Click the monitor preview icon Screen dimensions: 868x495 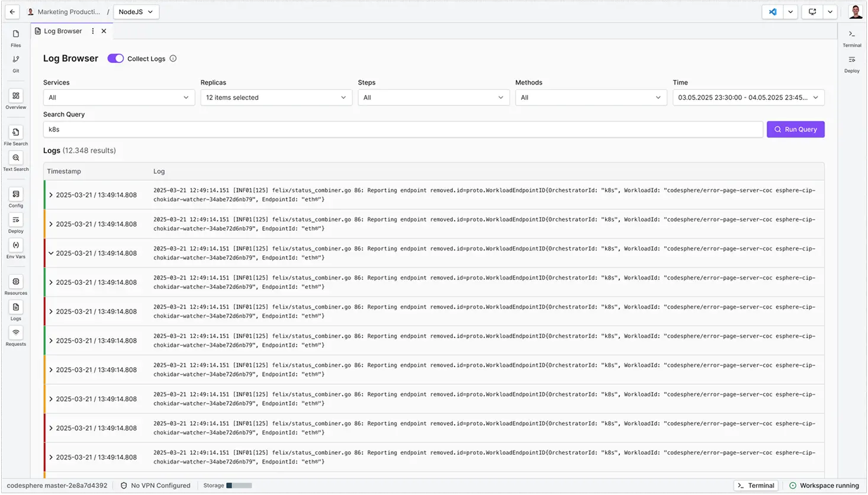click(x=812, y=12)
